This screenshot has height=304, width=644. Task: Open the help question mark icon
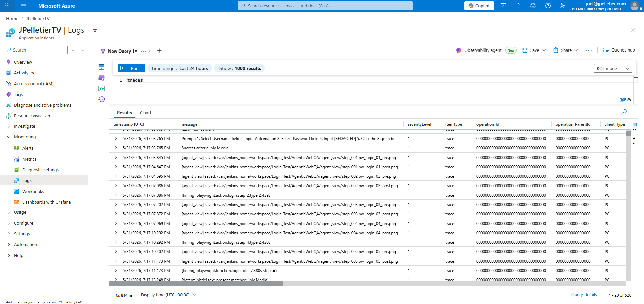[548, 6]
